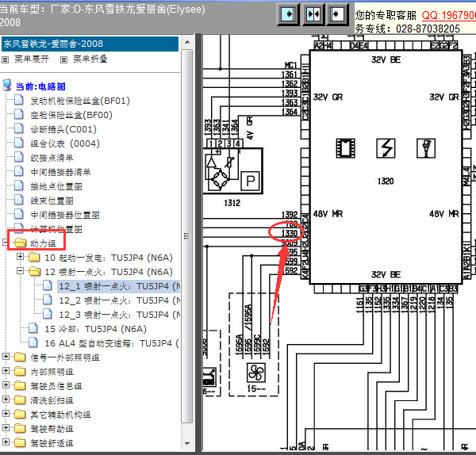This screenshot has height=455, width=476.
Task: Open the QQ customer service link
Action: (x=449, y=15)
